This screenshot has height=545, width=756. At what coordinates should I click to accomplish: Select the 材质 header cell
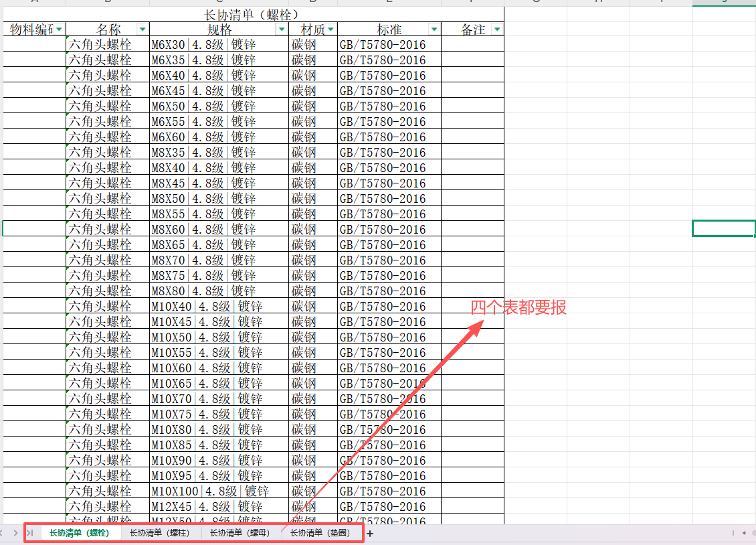click(x=313, y=29)
